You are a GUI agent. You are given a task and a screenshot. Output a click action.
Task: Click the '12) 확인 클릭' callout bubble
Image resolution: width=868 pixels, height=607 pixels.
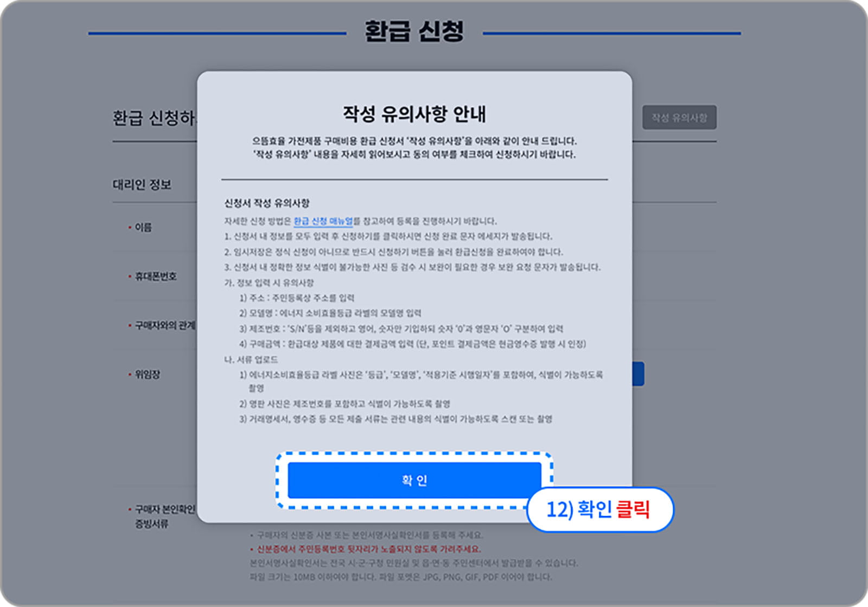(x=599, y=509)
